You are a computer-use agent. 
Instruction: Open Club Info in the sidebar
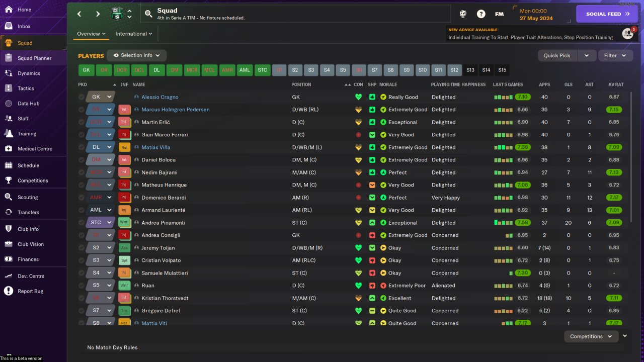click(33, 229)
